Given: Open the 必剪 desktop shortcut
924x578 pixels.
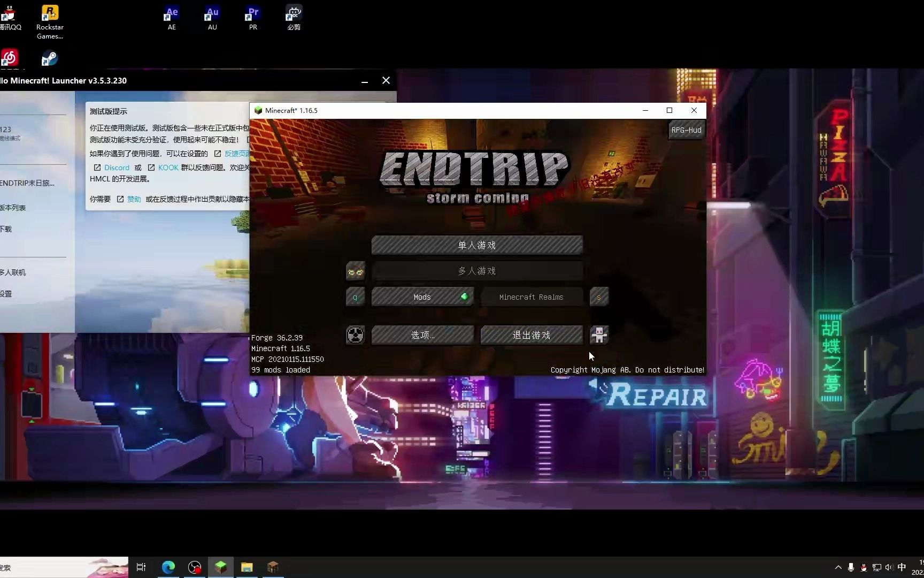Looking at the screenshot, I should click(294, 18).
